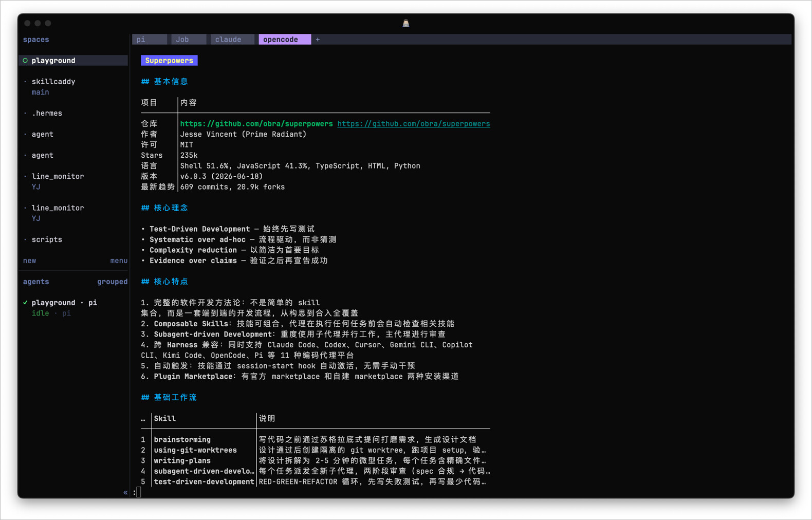Screen dimensions: 812x520
Task: Collapse sidebar with the « icon
Action: click(125, 492)
